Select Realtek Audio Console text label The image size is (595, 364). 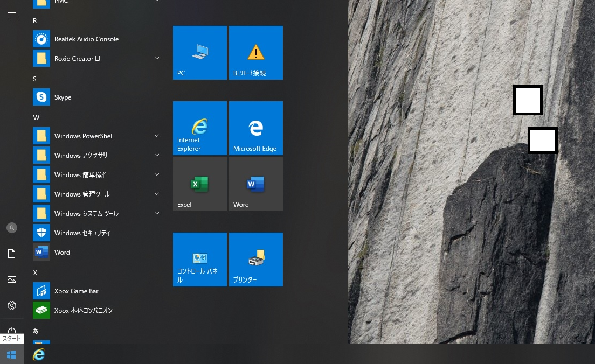tap(87, 39)
